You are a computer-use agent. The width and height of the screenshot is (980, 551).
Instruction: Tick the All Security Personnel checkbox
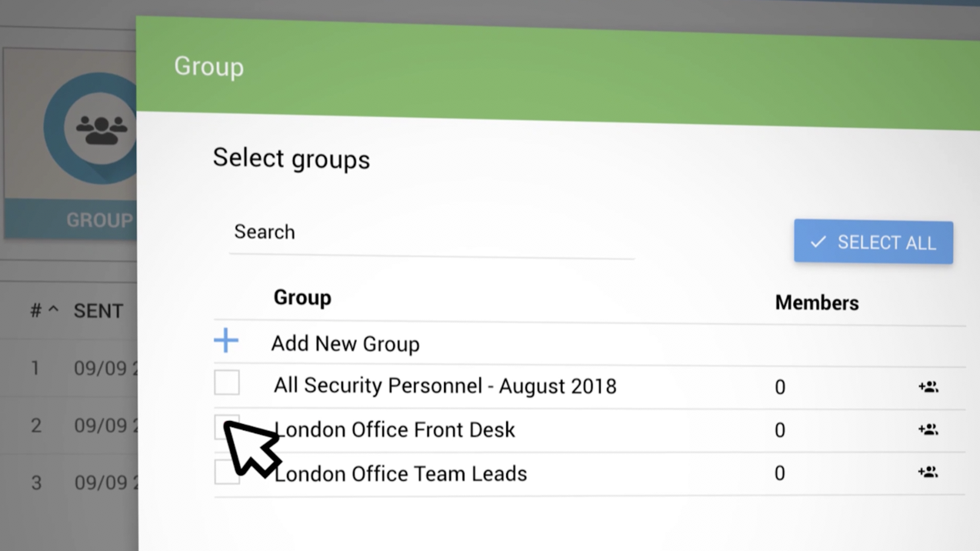227,383
